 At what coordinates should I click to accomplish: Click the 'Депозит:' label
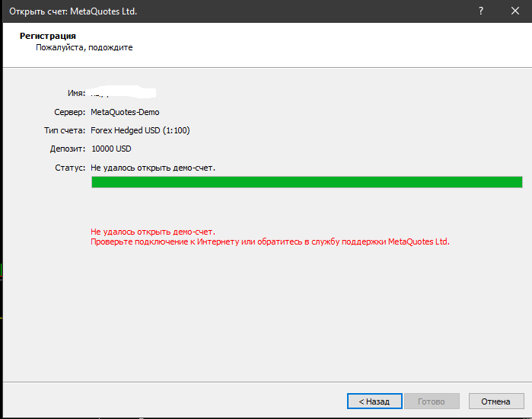68,149
